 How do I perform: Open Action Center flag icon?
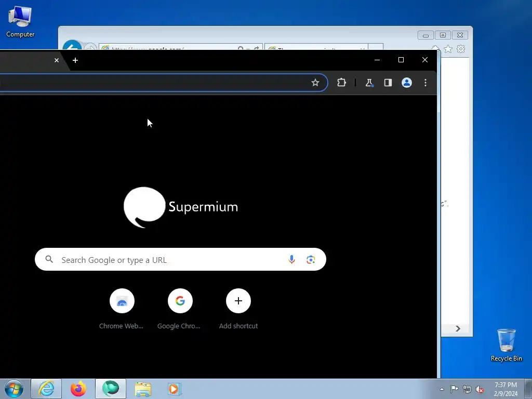coord(454,389)
